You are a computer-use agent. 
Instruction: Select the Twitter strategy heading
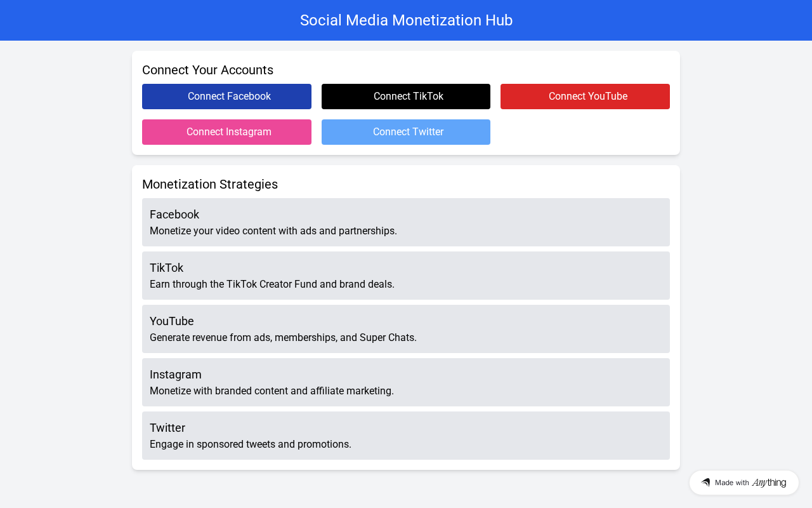[x=167, y=428]
